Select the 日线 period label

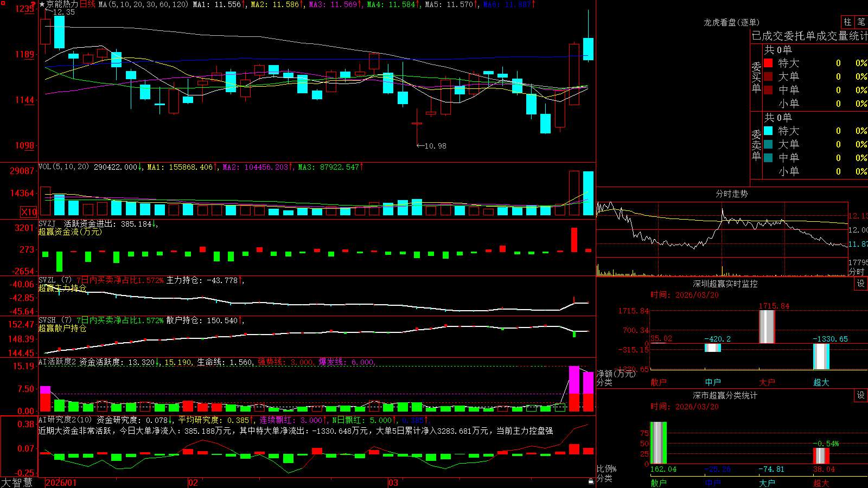click(x=87, y=4)
